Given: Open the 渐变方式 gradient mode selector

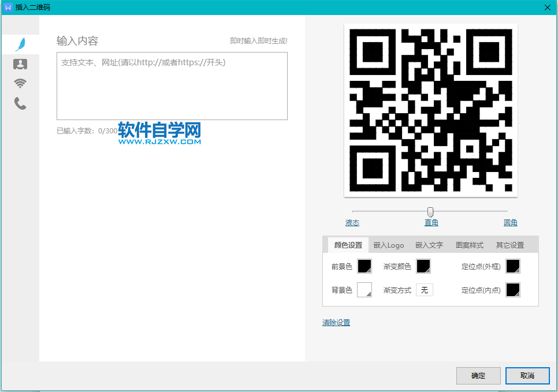Looking at the screenshot, I should click(425, 290).
